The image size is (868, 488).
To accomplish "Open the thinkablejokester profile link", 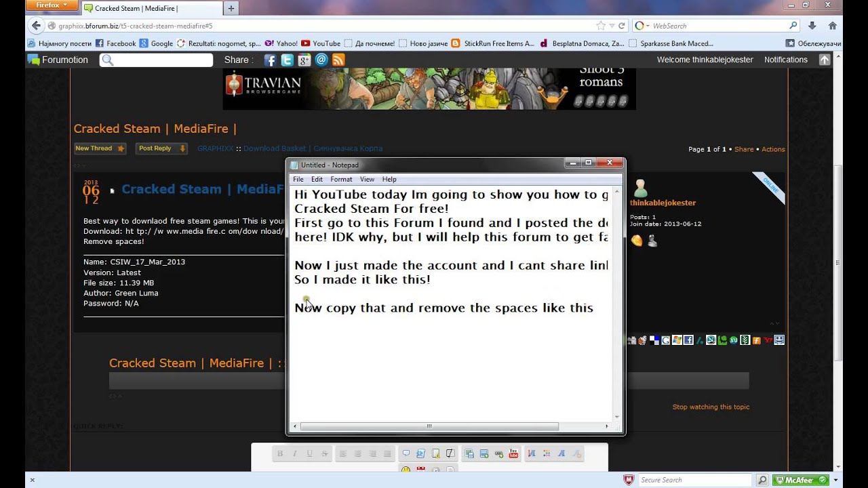I will coord(663,203).
